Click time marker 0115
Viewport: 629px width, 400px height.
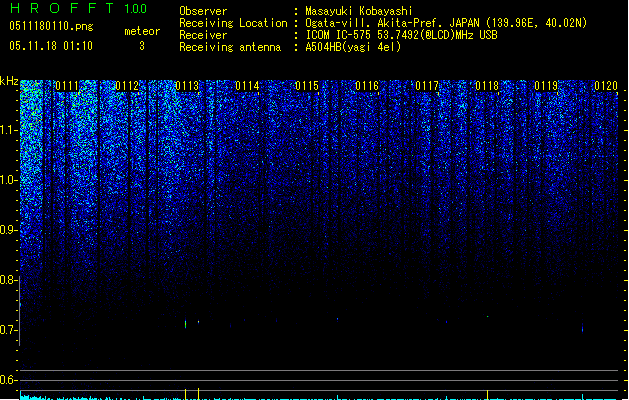307,86
